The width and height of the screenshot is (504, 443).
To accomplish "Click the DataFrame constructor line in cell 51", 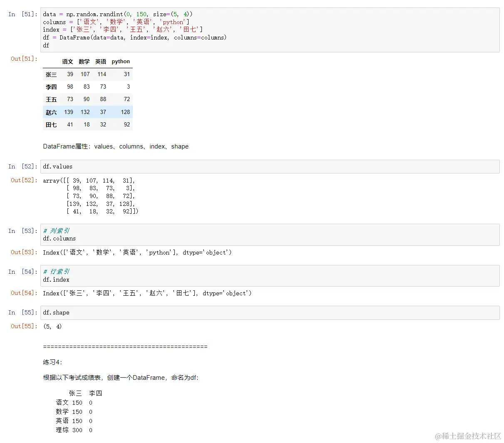I will pos(135,37).
